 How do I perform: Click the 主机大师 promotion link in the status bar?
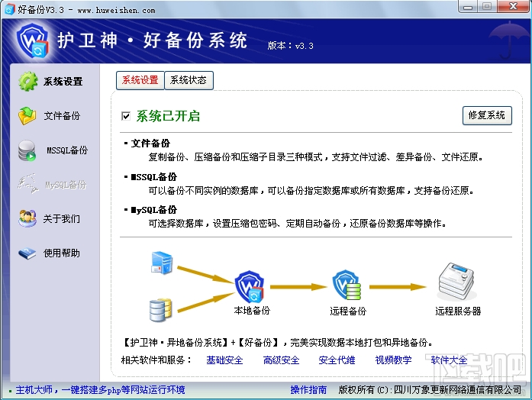[100, 390]
